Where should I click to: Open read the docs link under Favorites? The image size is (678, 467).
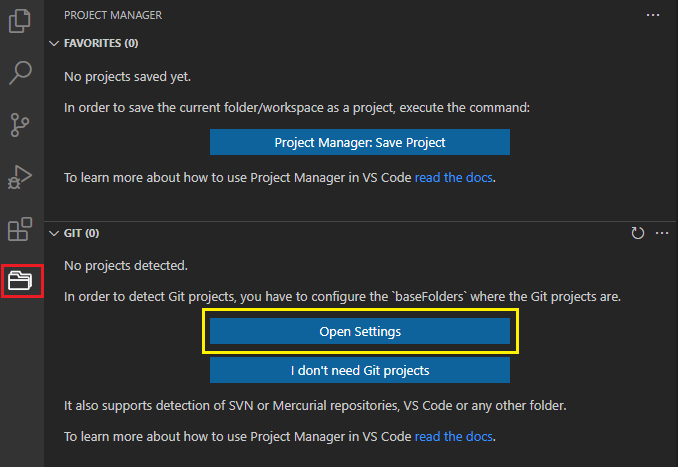(x=454, y=178)
